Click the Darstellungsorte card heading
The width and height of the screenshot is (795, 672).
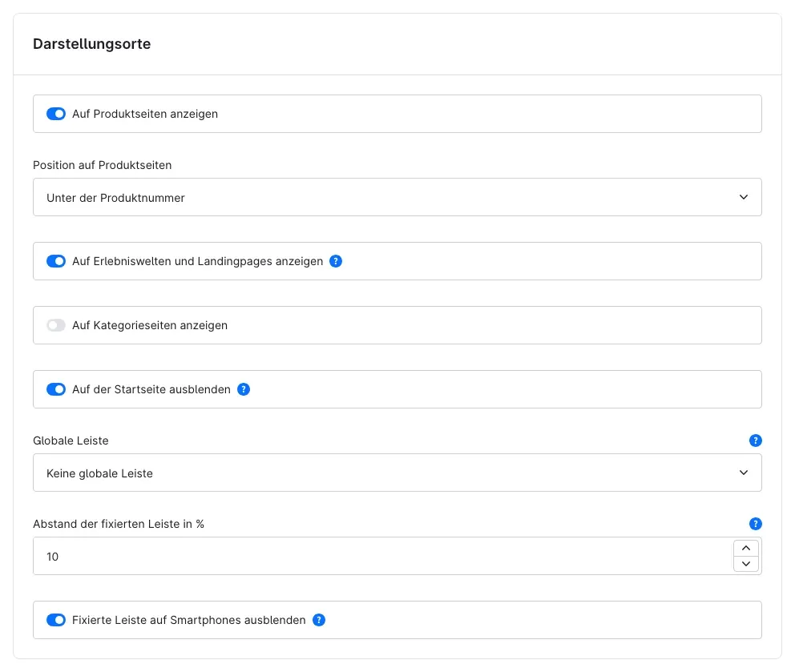coord(92,44)
